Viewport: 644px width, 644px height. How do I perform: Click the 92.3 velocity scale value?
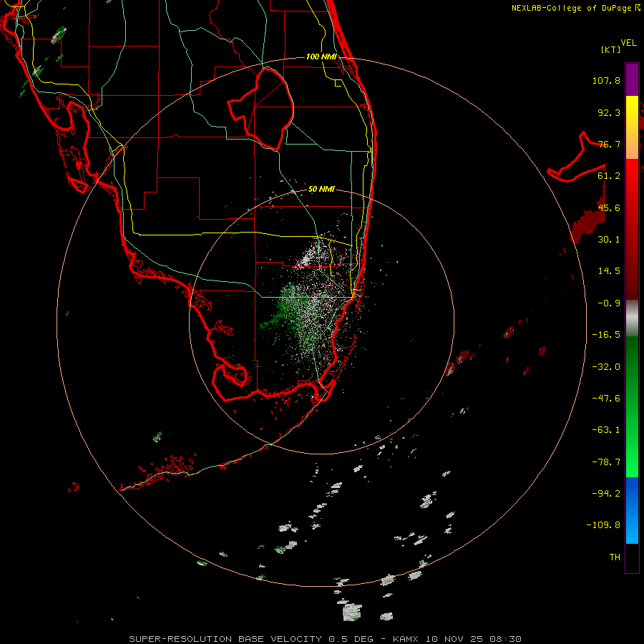(x=609, y=112)
